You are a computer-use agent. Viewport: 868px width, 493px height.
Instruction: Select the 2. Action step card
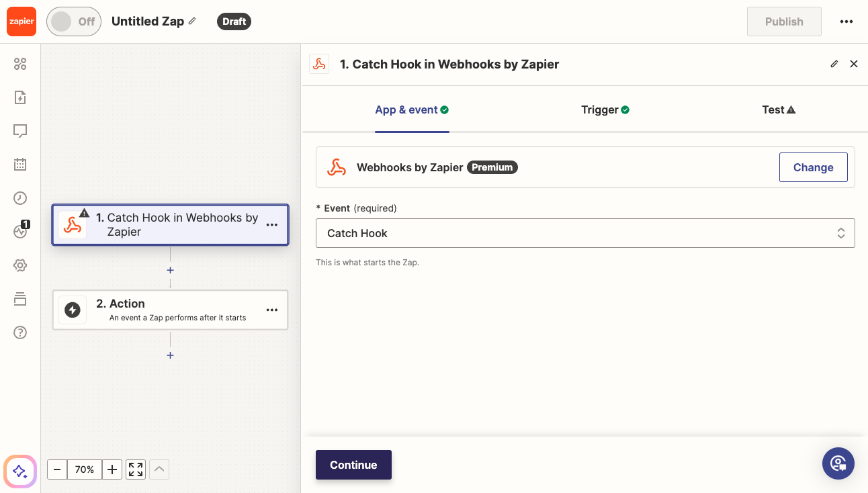click(171, 310)
